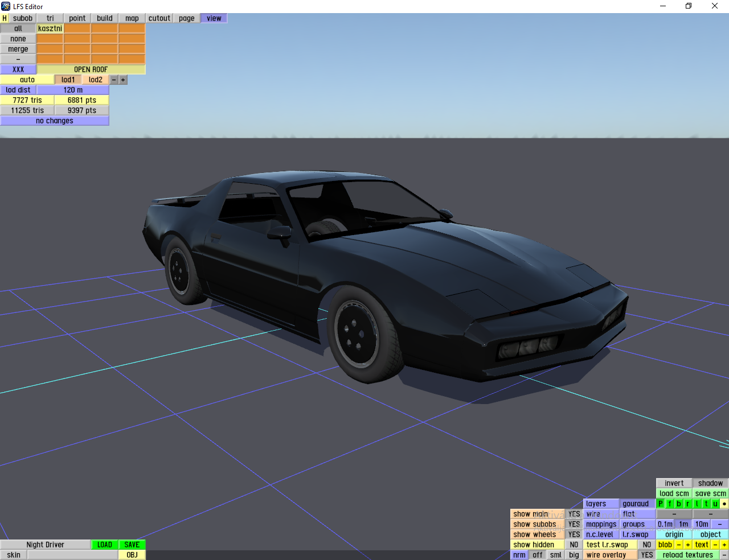The height and width of the screenshot is (560, 729).
Task: Set grid size to 10m
Action: 702,524
